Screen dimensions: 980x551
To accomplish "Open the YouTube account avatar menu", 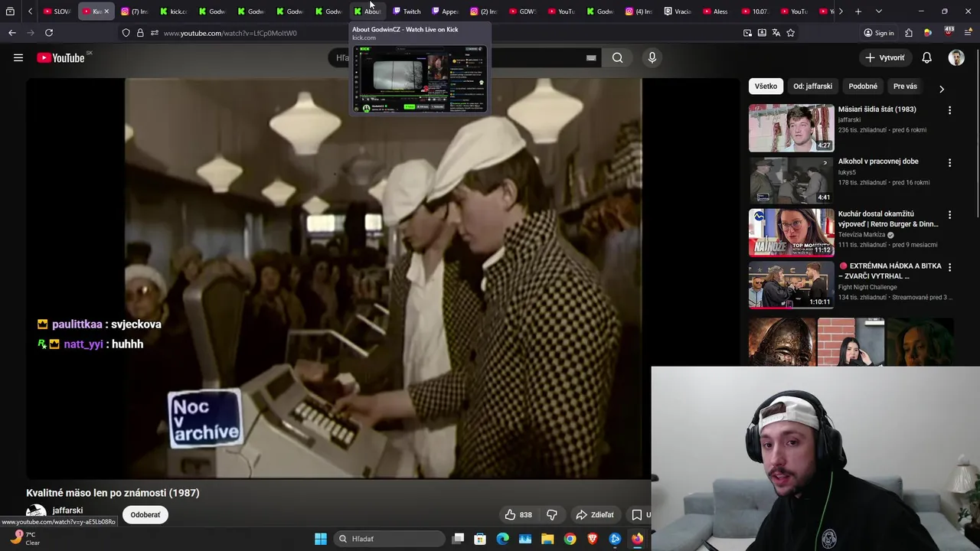I will point(956,57).
